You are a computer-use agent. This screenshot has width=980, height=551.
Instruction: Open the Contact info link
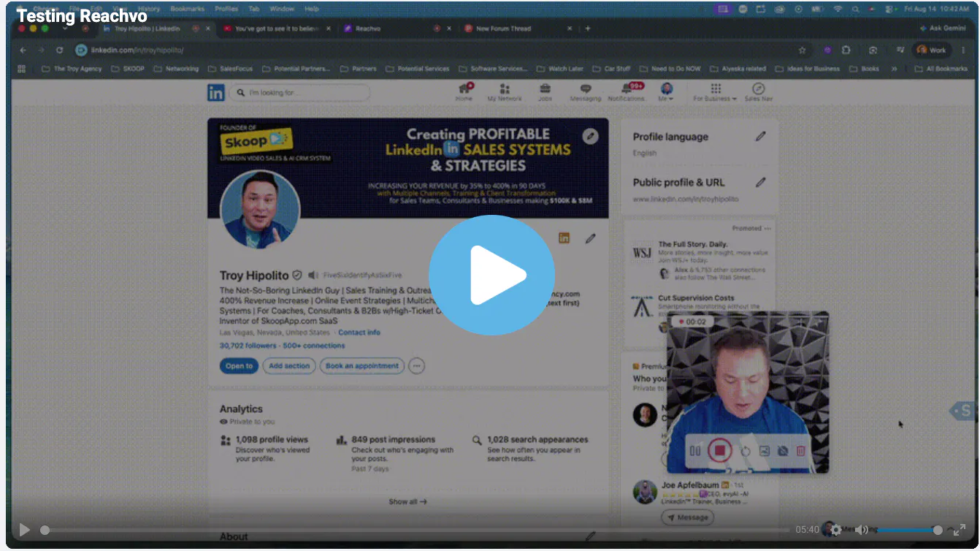tap(359, 332)
